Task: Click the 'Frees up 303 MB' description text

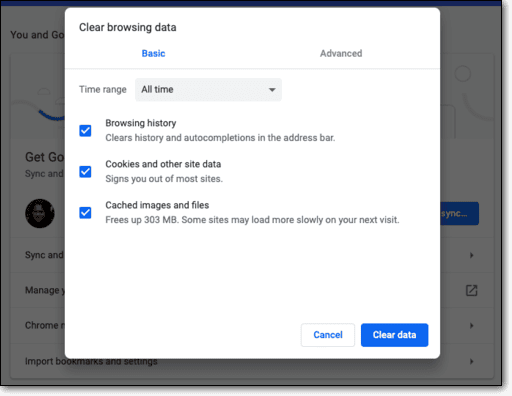Action: (x=252, y=220)
